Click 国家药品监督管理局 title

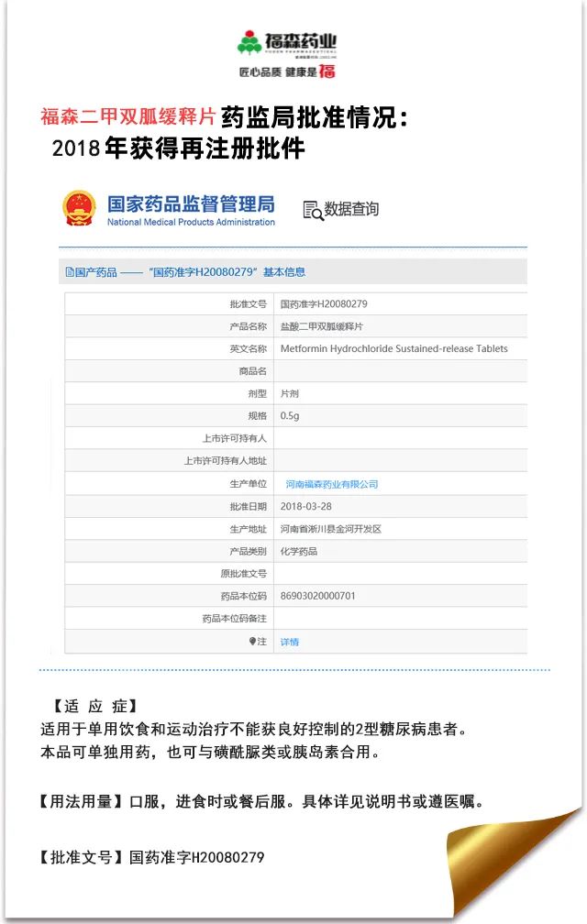(x=191, y=203)
